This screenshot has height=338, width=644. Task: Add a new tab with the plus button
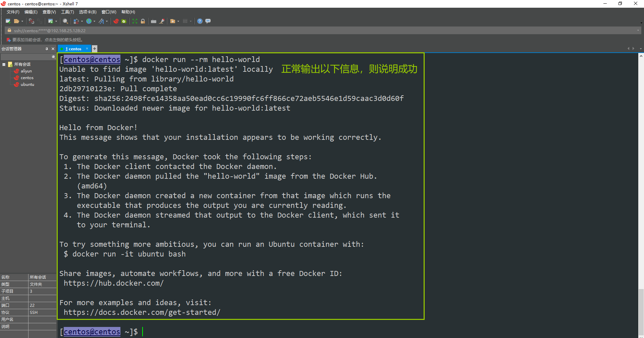pos(95,49)
